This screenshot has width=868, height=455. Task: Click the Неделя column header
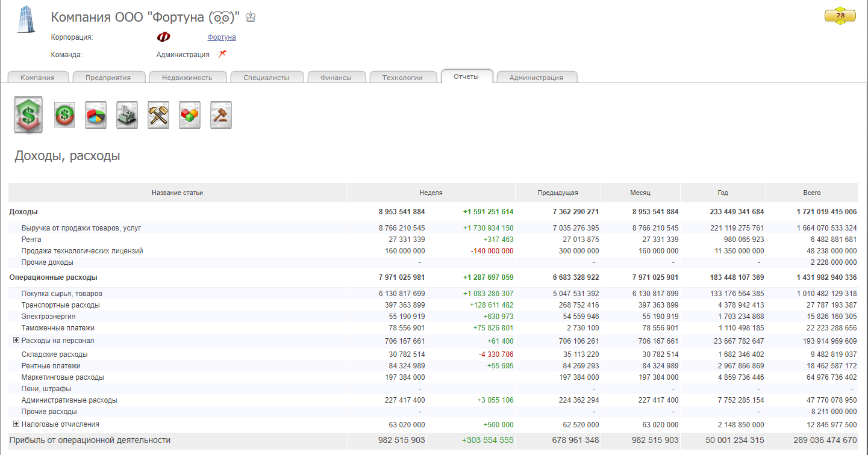[431, 193]
